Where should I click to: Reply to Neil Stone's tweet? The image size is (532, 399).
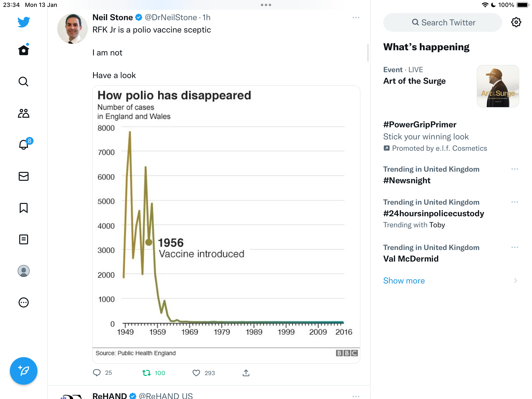[x=102, y=373]
